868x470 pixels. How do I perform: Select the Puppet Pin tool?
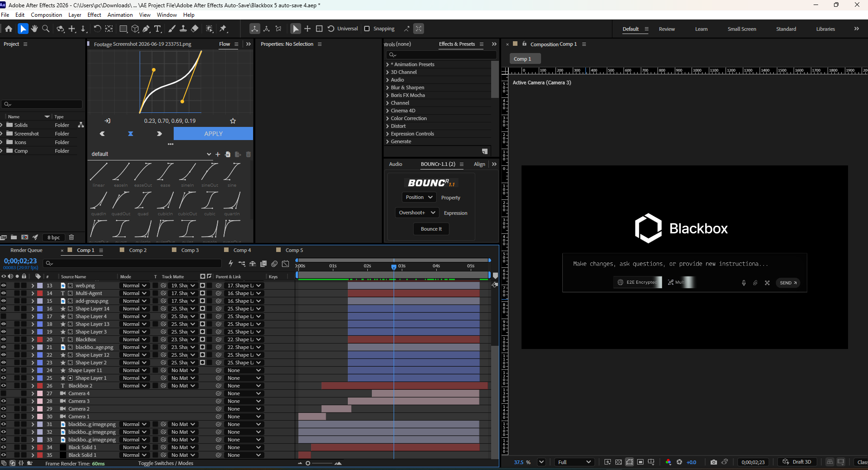[223, 29]
